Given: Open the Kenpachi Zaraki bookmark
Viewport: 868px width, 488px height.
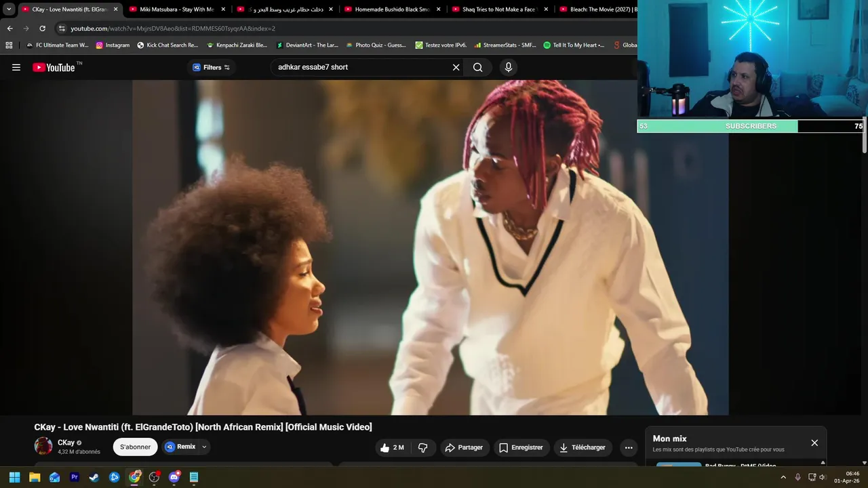Looking at the screenshot, I should pyautogui.click(x=237, y=45).
